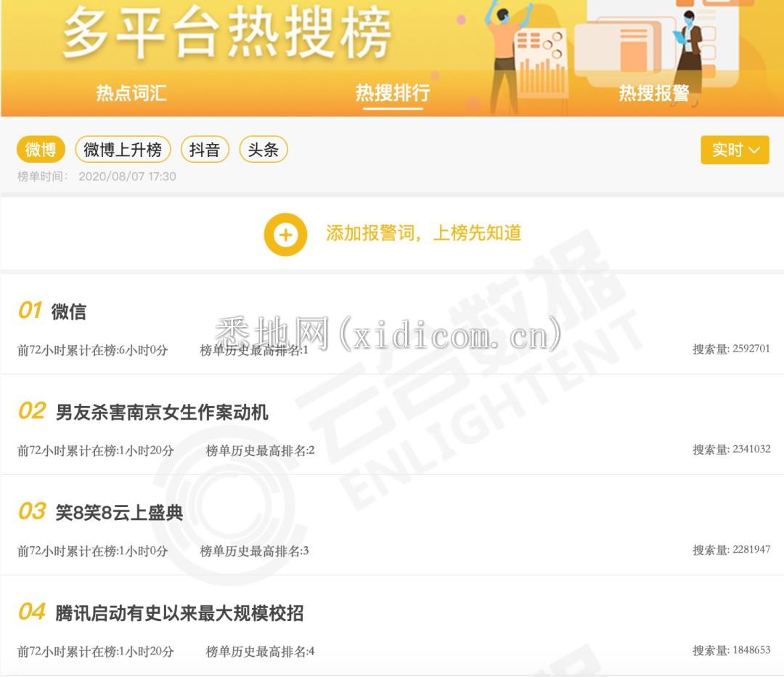Open 笑8笑8云上盛典 entry

(119, 512)
